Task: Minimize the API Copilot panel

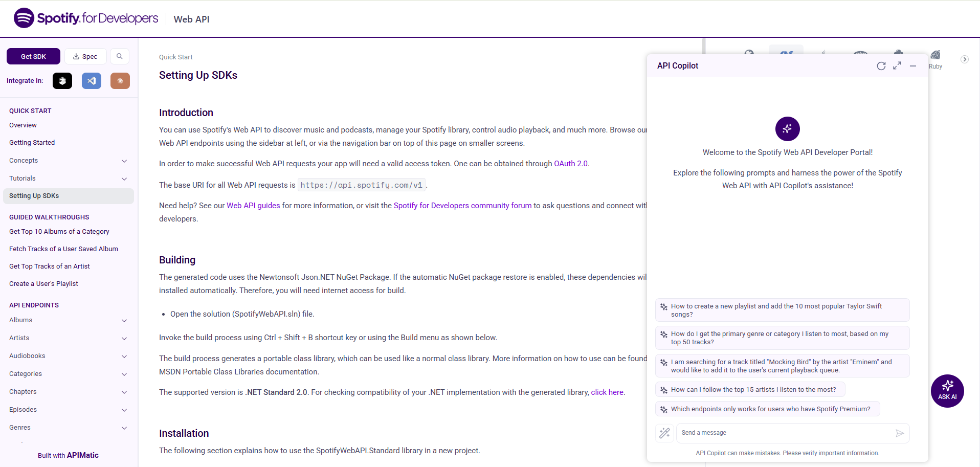Action: [913, 66]
